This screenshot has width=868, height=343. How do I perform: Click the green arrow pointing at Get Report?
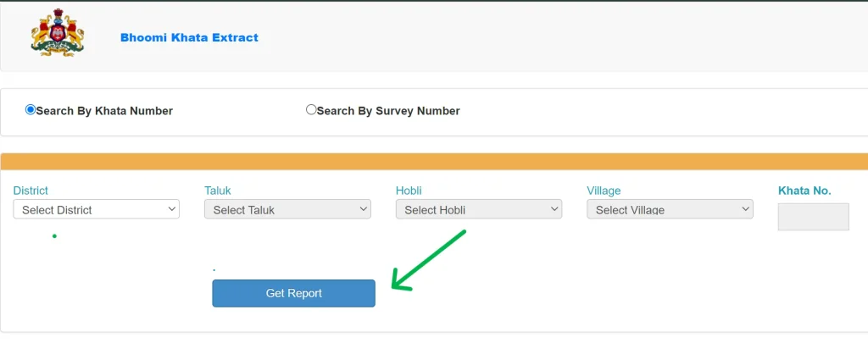coord(429,262)
